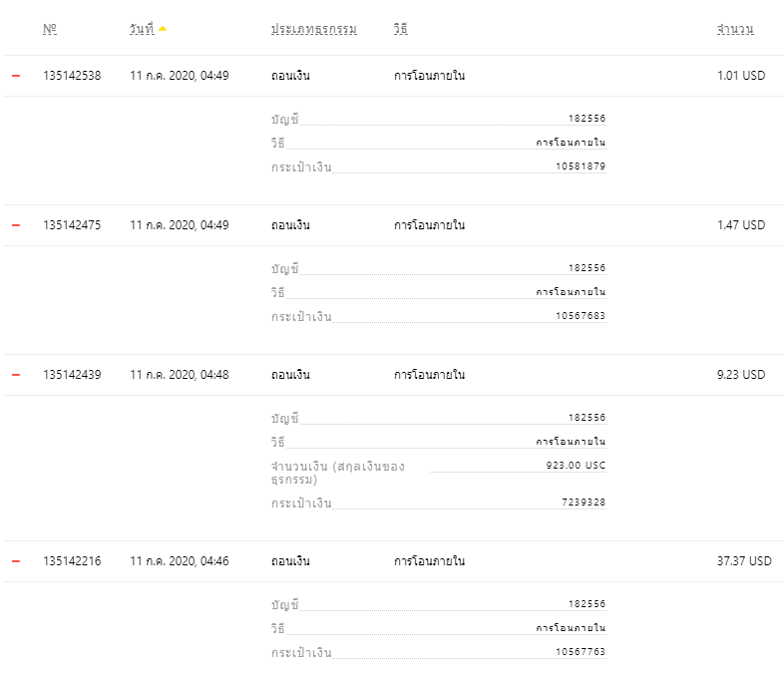The width and height of the screenshot is (784, 676).
Task: Collapse transaction 135142475 details
Action: tap(16, 225)
